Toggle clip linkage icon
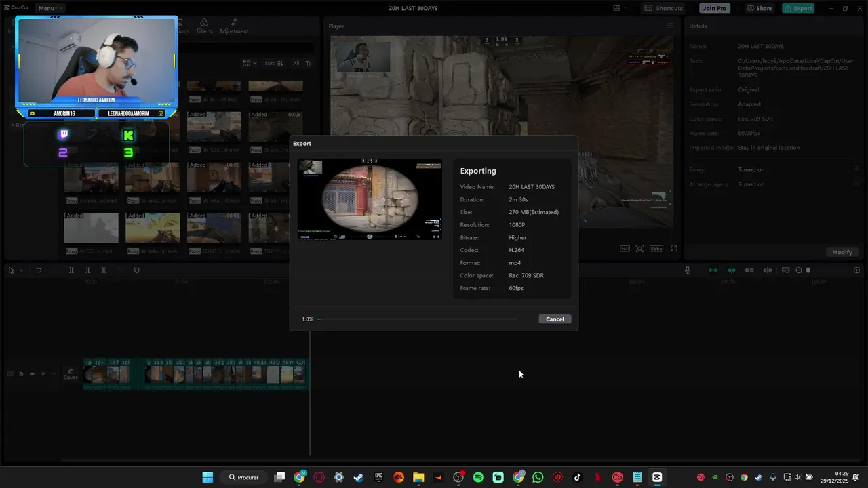Image resolution: width=868 pixels, height=488 pixels. pos(749,270)
